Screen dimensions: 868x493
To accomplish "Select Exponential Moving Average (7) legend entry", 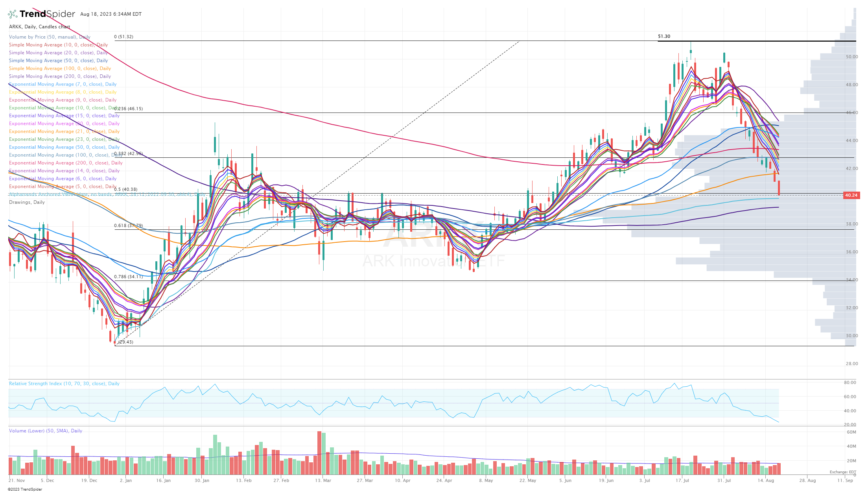I will click(x=63, y=84).
